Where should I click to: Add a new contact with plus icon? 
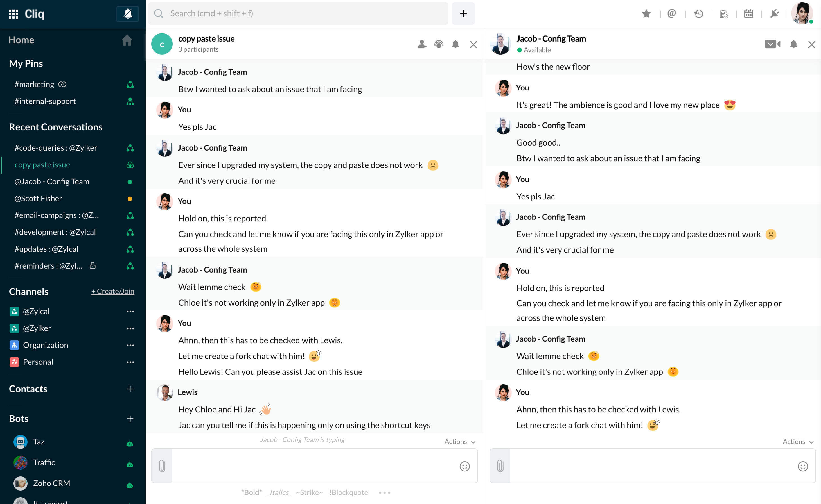tap(130, 389)
